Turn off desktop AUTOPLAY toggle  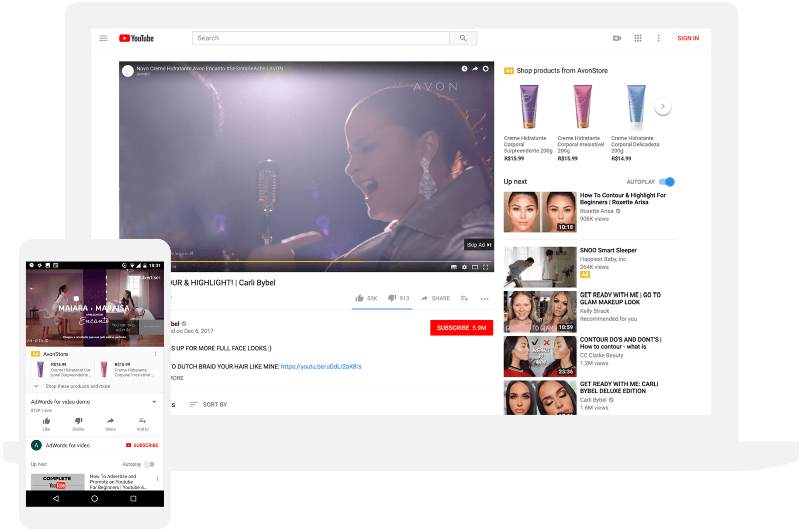pos(667,182)
